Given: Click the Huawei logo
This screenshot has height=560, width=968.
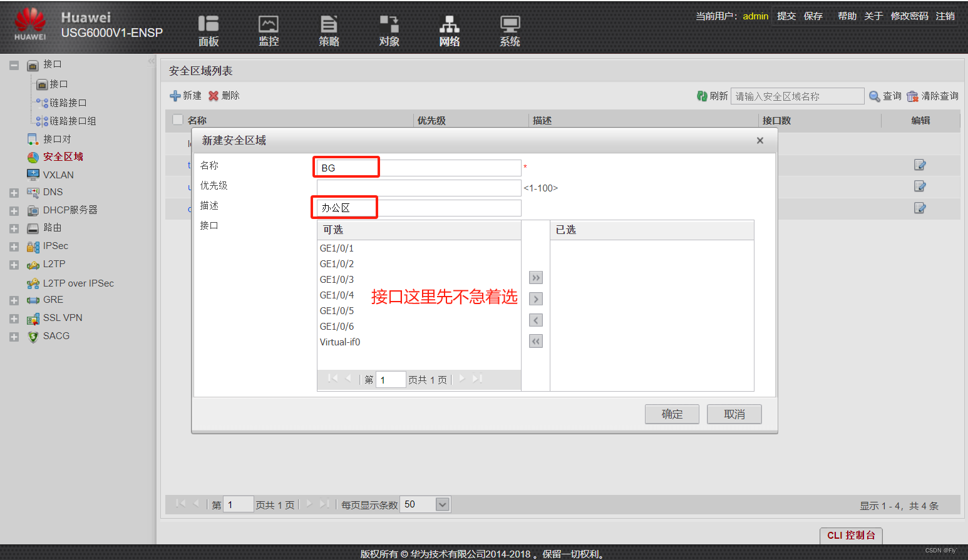Looking at the screenshot, I should click(x=30, y=24).
